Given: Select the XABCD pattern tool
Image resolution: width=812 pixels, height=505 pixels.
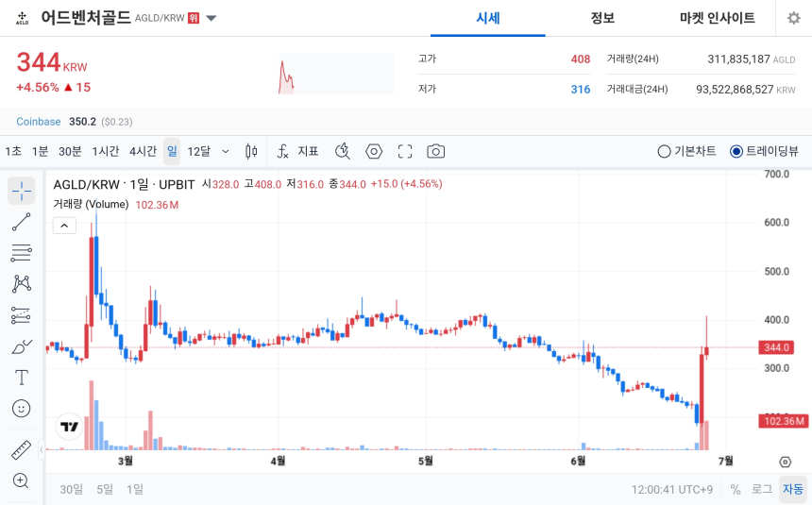Looking at the screenshot, I should [21, 284].
